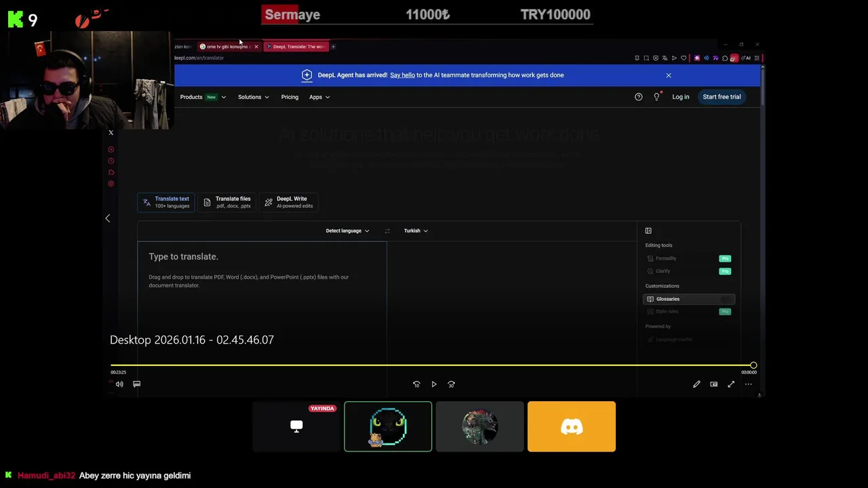868x488 pixels.
Task: Select the Translate files tab
Action: [x=227, y=202]
